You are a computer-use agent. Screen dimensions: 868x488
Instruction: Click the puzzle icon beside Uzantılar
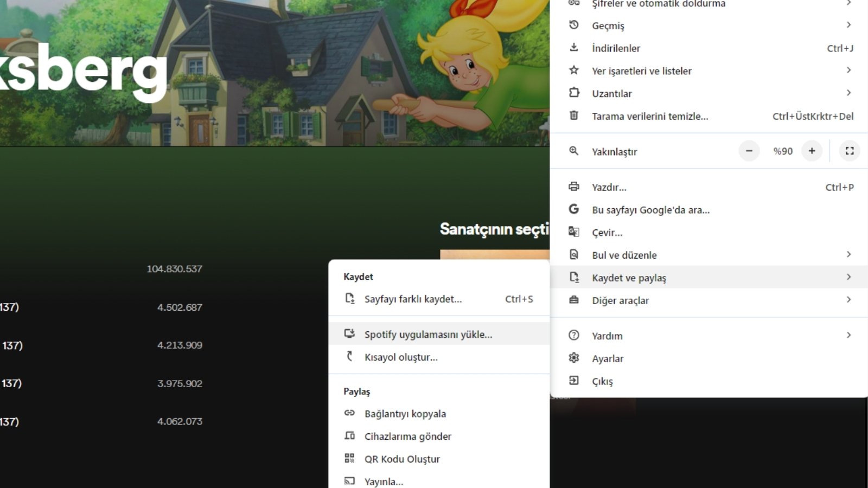click(x=573, y=93)
